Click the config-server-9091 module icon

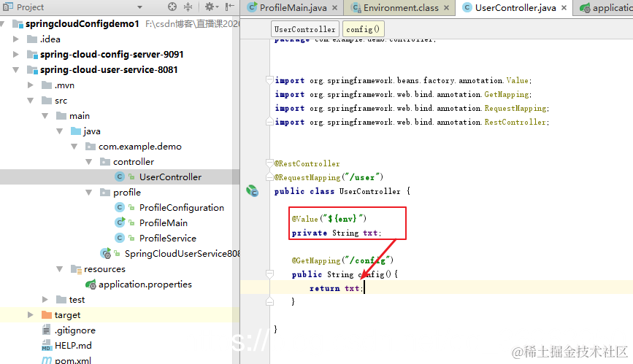coord(32,55)
